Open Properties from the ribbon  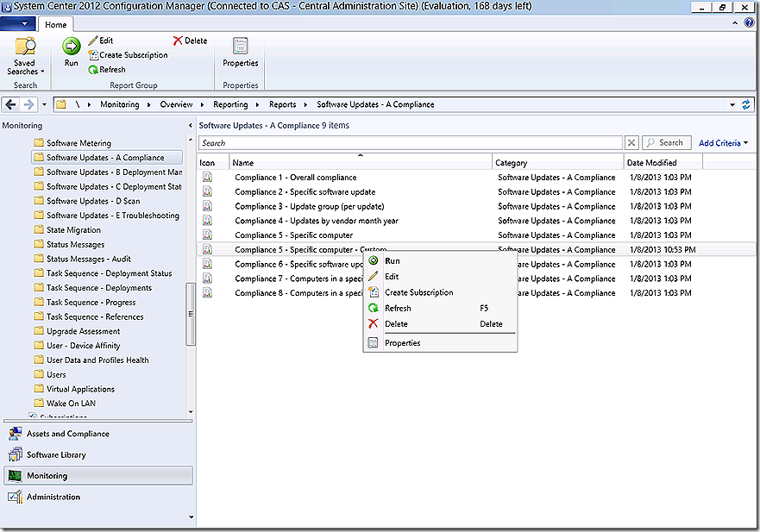(241, 53)
